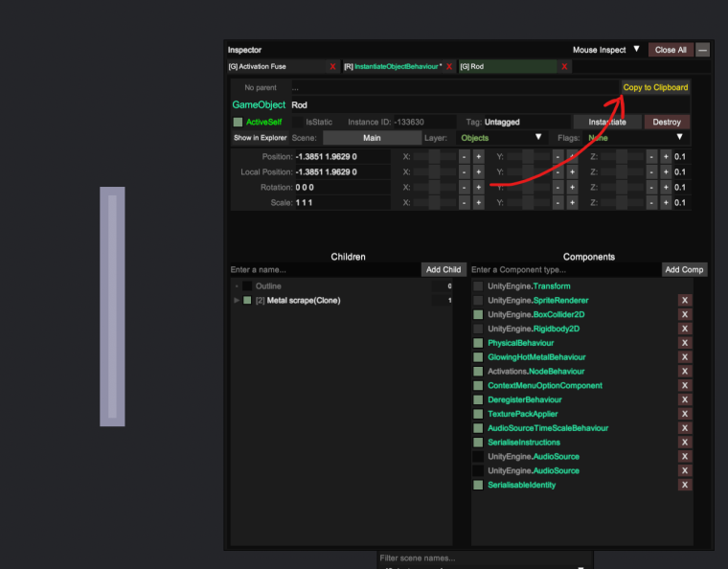Screen dimensions: 728x569
Task: Switch to the InstantiateObjectBehaviour tab
Action: pyautogui.click(x=393, y=66)
